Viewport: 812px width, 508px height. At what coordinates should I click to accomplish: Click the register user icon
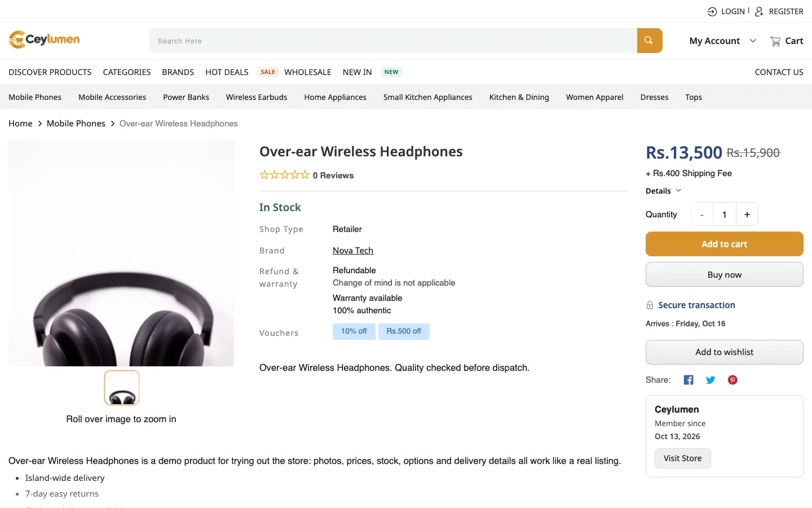point(759,11)
